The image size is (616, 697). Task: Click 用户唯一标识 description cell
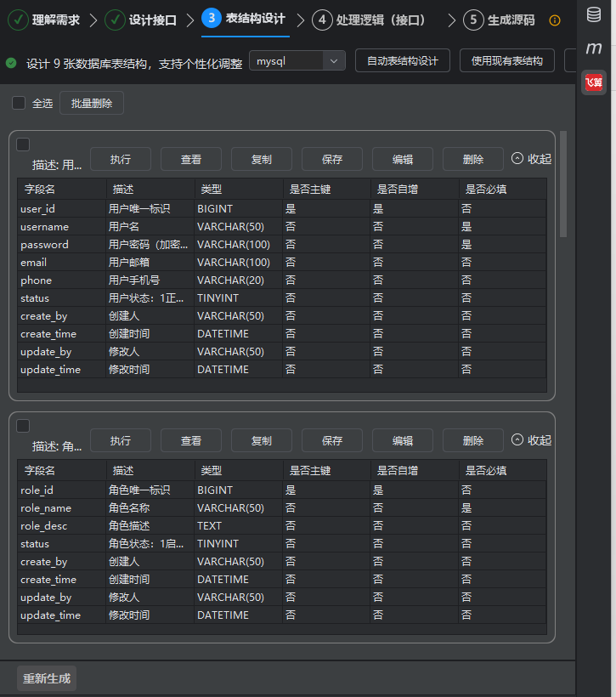click(x=150, y=208)
